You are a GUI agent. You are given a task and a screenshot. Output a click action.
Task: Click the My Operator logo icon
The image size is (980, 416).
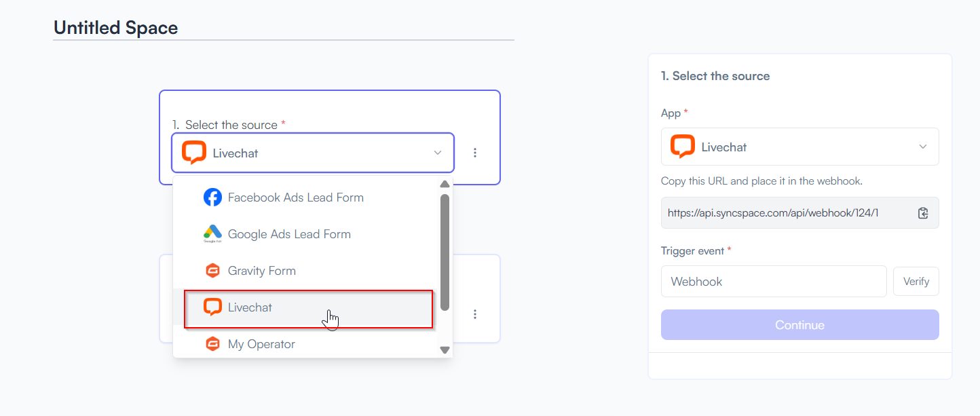(x=212, y=344)
